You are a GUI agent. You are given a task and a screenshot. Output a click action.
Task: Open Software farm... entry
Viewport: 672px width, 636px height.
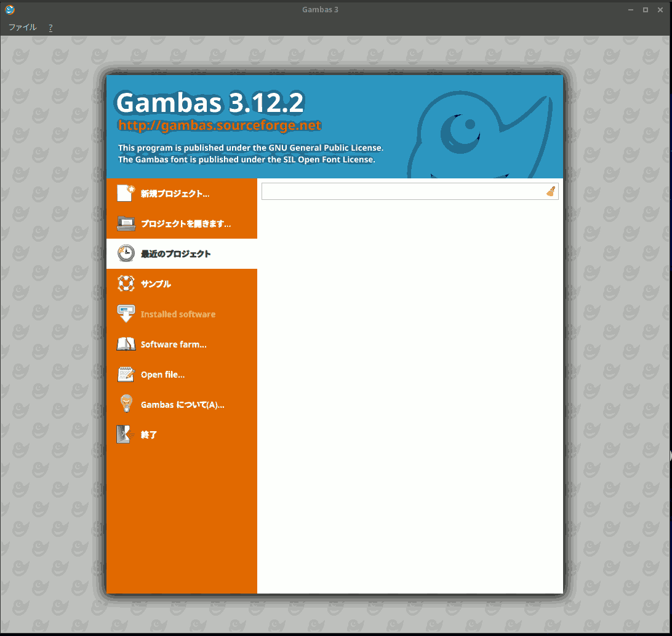pyautogui.click(x=182, y=344)
